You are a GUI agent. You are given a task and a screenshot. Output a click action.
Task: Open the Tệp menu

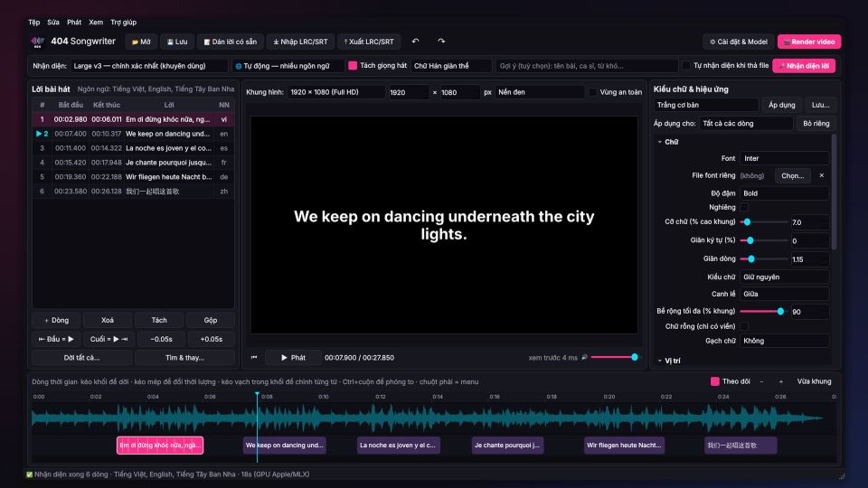[33, 22]
